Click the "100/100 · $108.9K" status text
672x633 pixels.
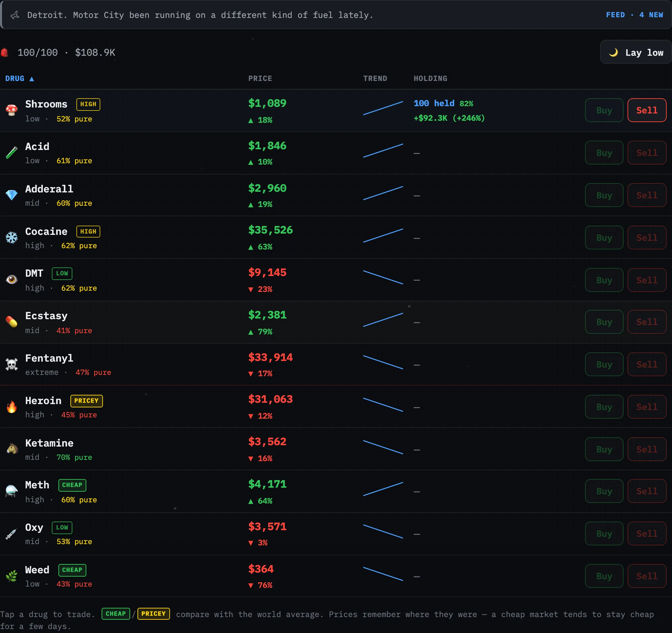click(66, 53)
